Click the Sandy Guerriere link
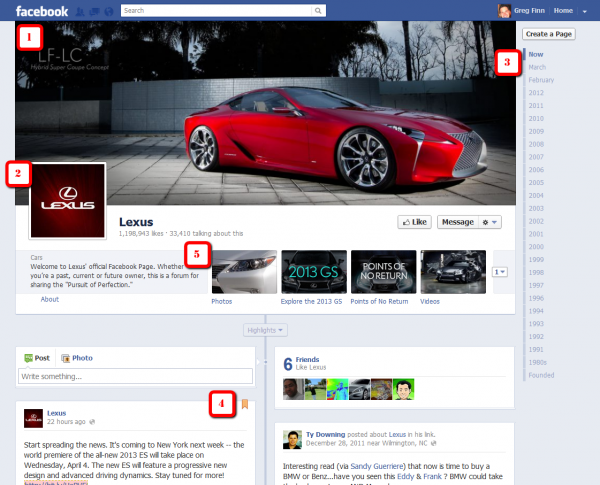This screenshot has height=485, width=600. coord(377,466)
